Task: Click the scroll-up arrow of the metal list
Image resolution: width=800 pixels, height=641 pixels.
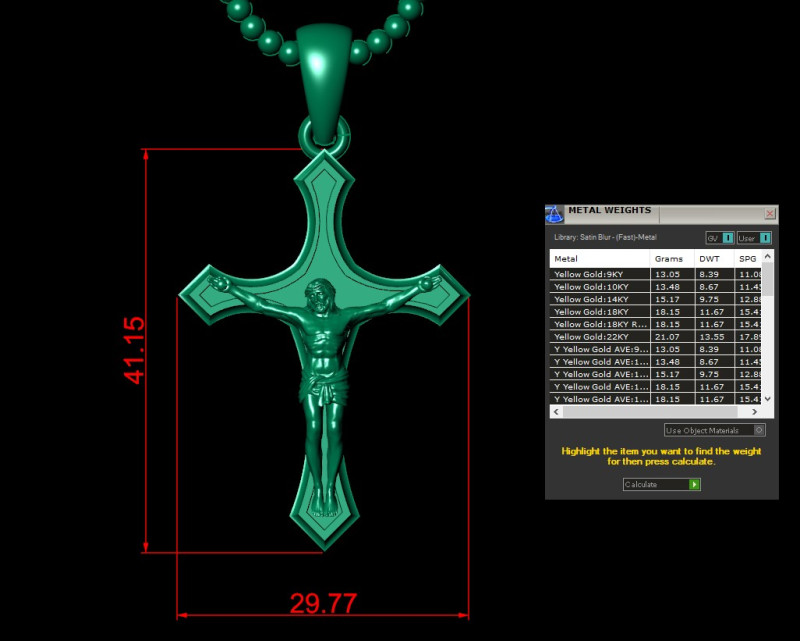Action: point(766,256)
